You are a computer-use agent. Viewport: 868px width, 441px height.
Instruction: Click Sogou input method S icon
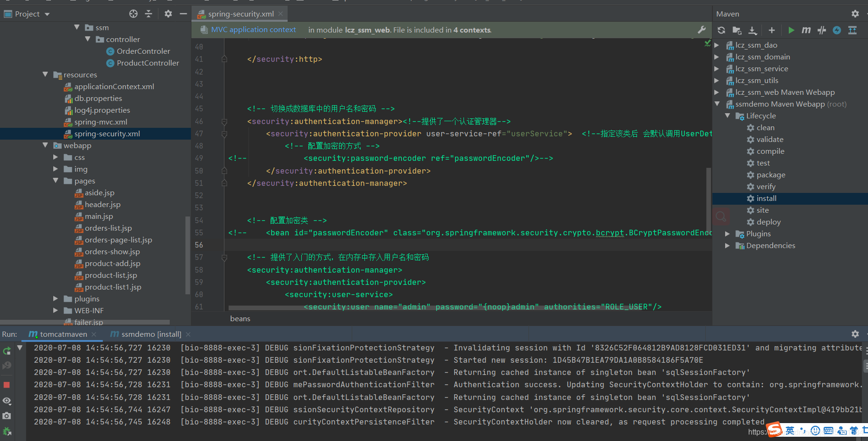tap(774, 430)
